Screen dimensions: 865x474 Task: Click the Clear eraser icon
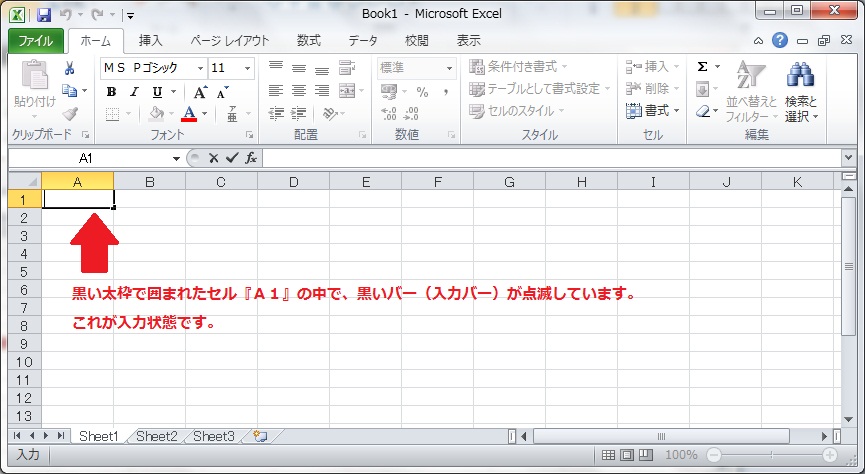702,111
